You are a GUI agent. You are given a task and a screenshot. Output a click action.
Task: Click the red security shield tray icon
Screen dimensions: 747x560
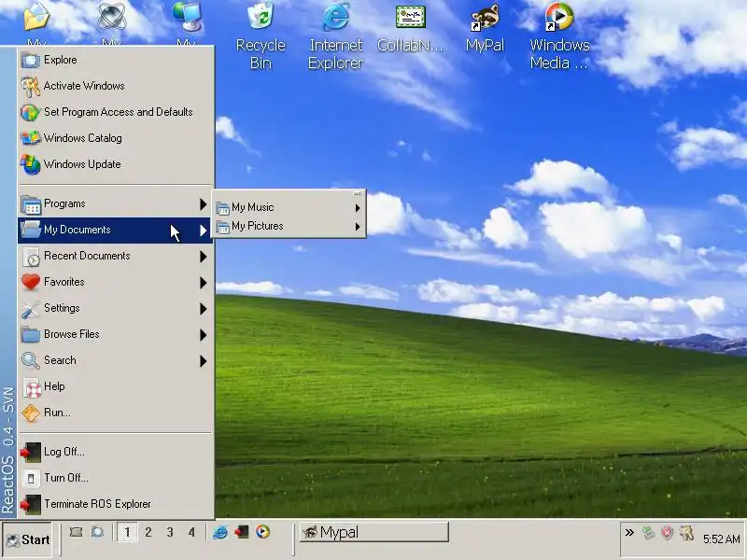pos(667,532)
